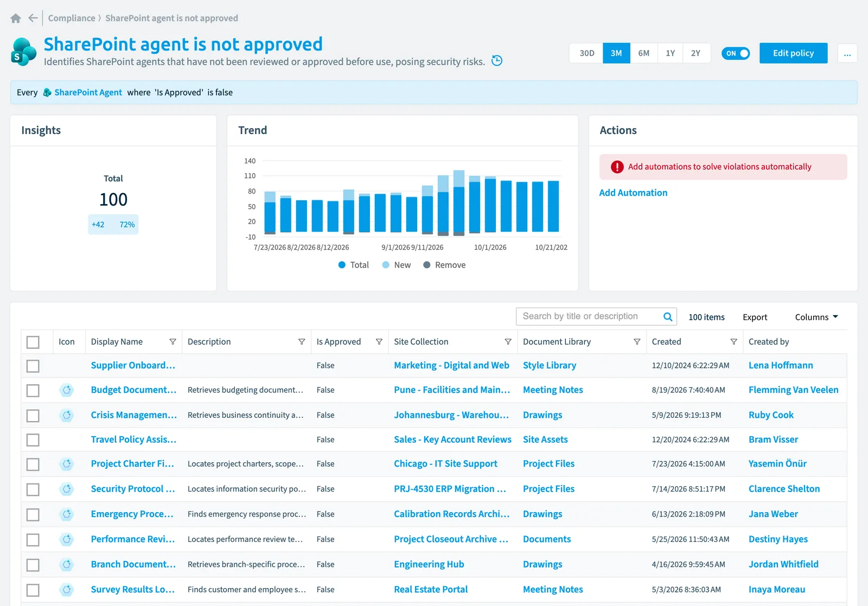This screenshot has width=868, height=606.
Task: Click the agent icon in Crisis Management row
Action: [x=67, y=415]
